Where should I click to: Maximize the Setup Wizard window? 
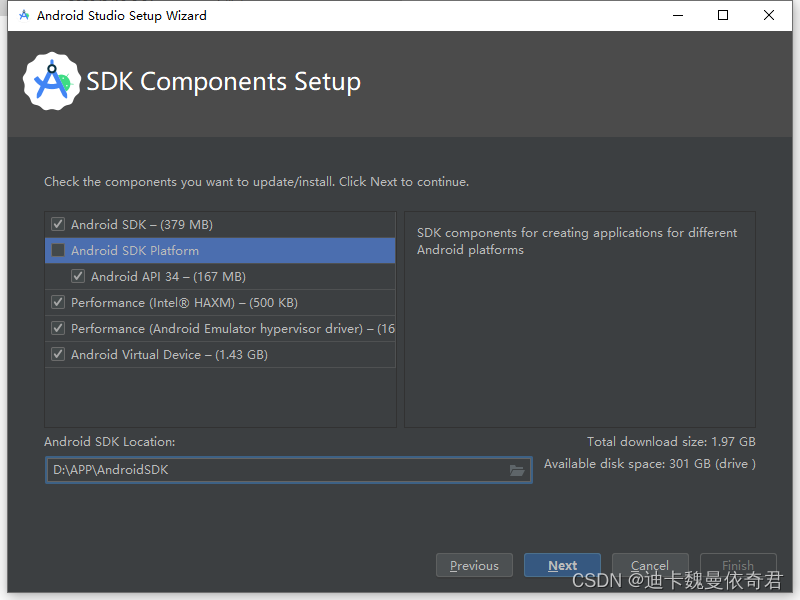coord(723,15)
